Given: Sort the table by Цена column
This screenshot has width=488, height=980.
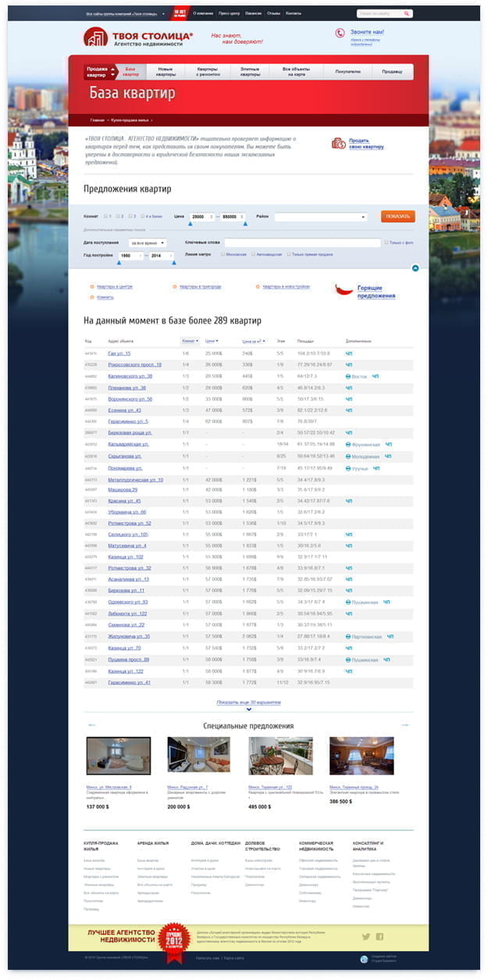Looking at the screenshot, I should pos(212,342).
